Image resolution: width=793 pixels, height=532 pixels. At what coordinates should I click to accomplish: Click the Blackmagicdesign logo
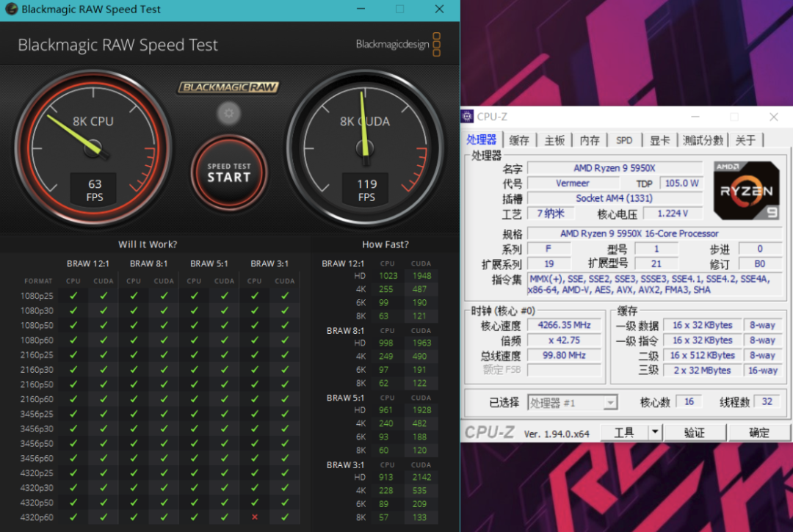(398, 45)
